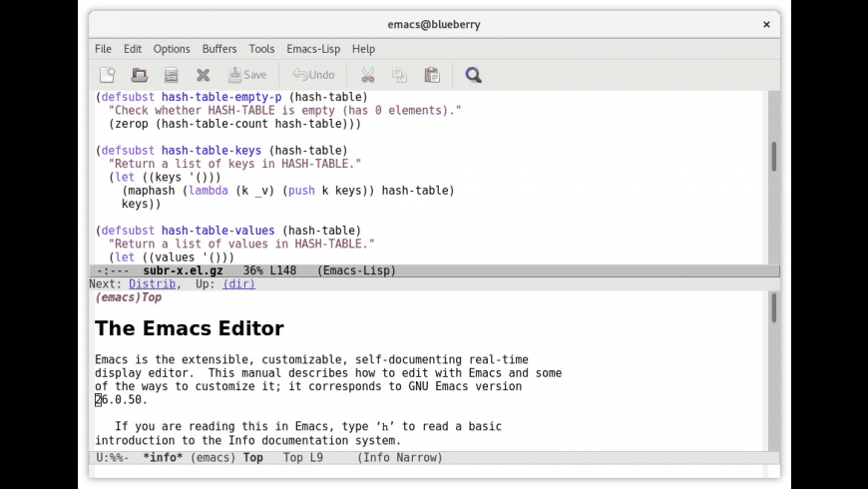Image resolution: width=868 pixels, height=489 pixels.
Task: Open the Tools menu
Action: [261, 49]
